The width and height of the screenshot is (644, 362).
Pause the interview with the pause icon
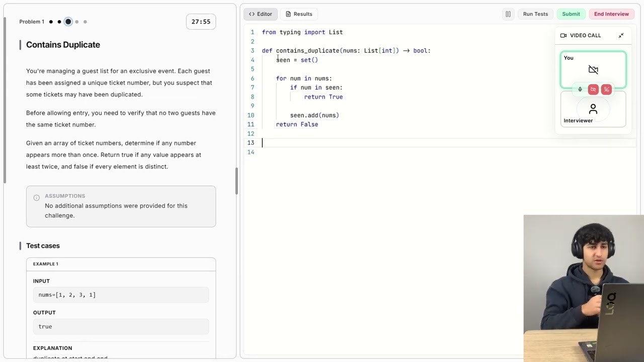(x=508, y=14)
